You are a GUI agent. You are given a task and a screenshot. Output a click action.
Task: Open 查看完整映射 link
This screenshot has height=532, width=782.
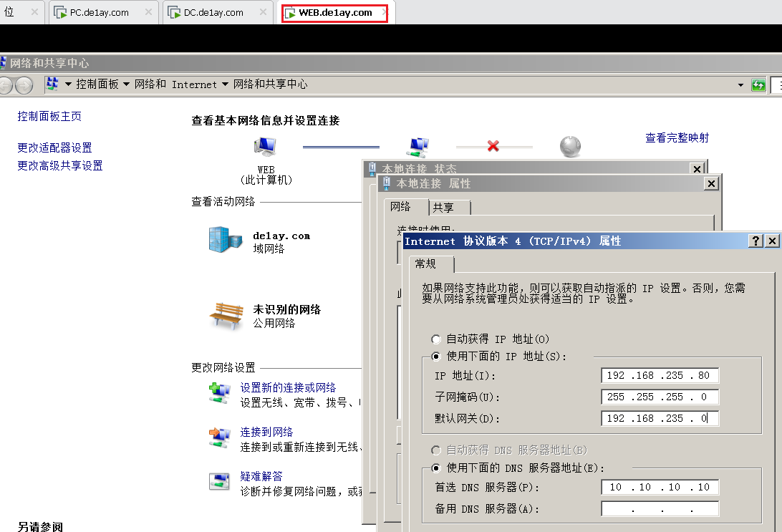tap(677, 137)
